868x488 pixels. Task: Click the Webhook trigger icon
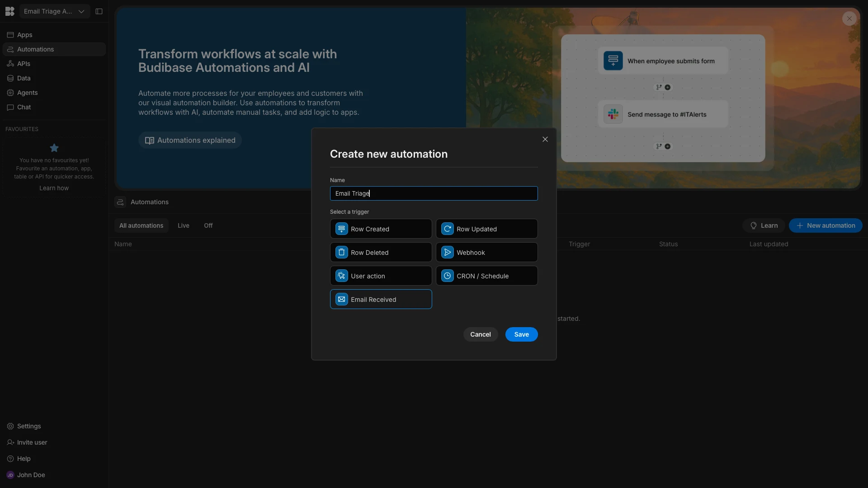click(447, 253)
